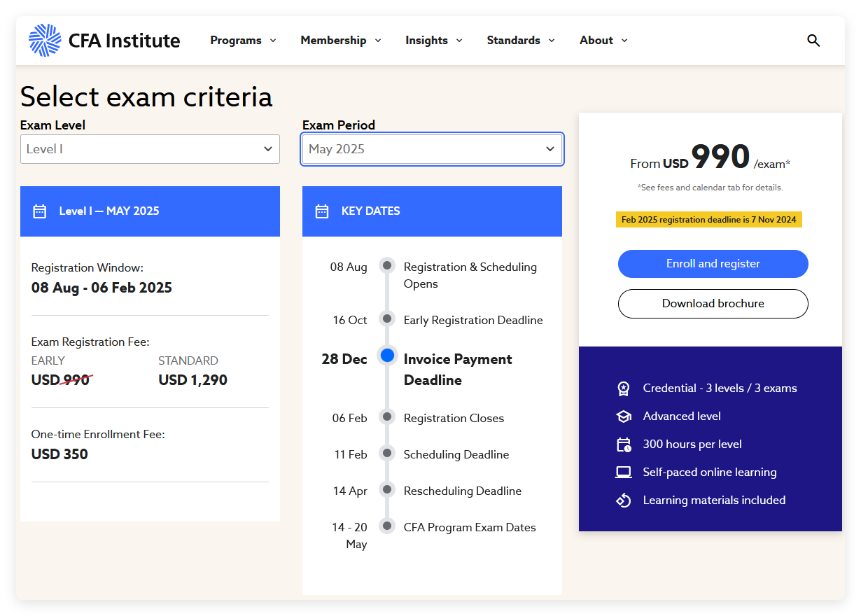The image size is (861, 616).
Task: Click the Feb 2025 registration deadline banner
Action: (x=709, y=220)
